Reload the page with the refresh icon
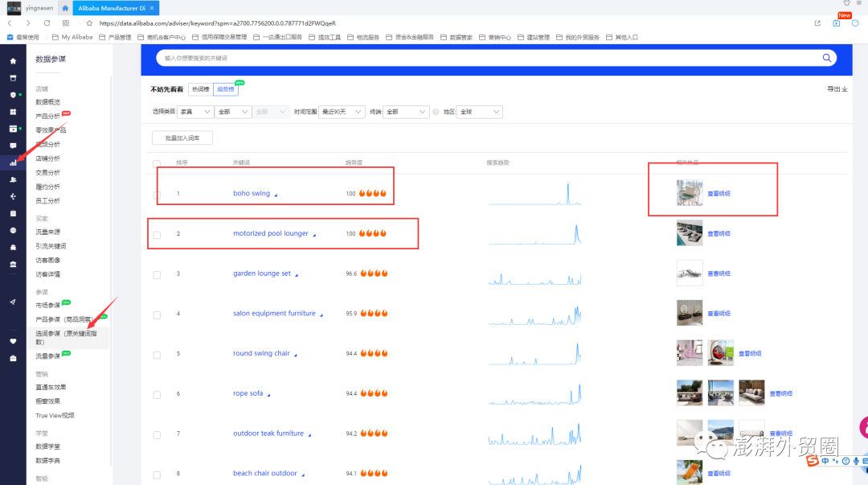868x485 pixels. click(47, 23)
